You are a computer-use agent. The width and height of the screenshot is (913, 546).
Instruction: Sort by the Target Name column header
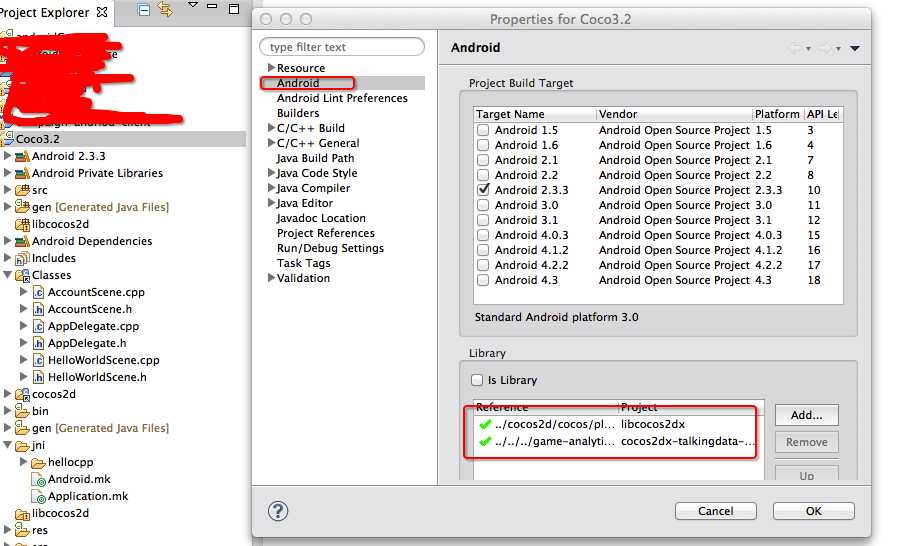tap(535, 114)
